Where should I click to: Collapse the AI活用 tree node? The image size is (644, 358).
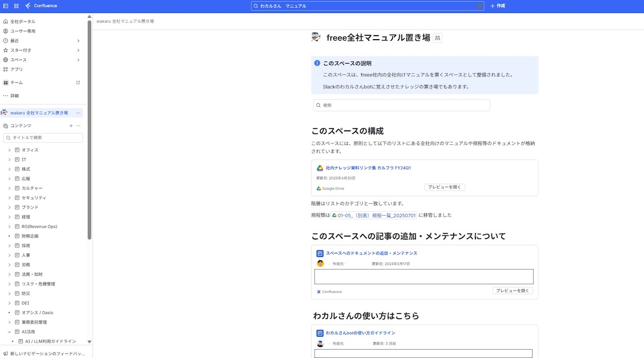tap(9, 332)
